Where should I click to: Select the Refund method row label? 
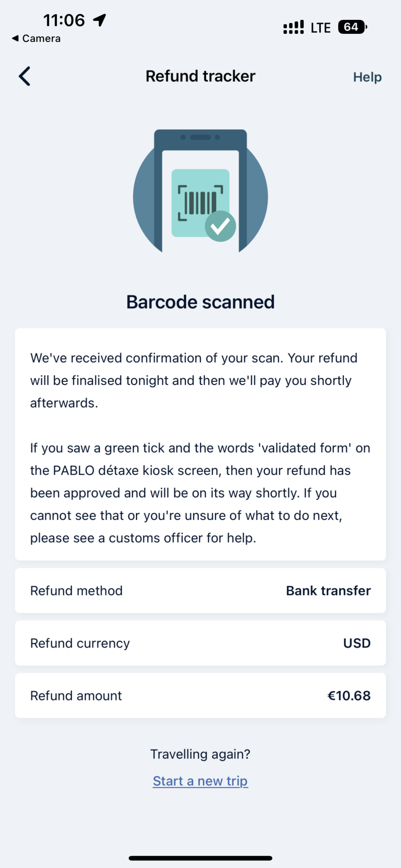click(x=76, y=590)
